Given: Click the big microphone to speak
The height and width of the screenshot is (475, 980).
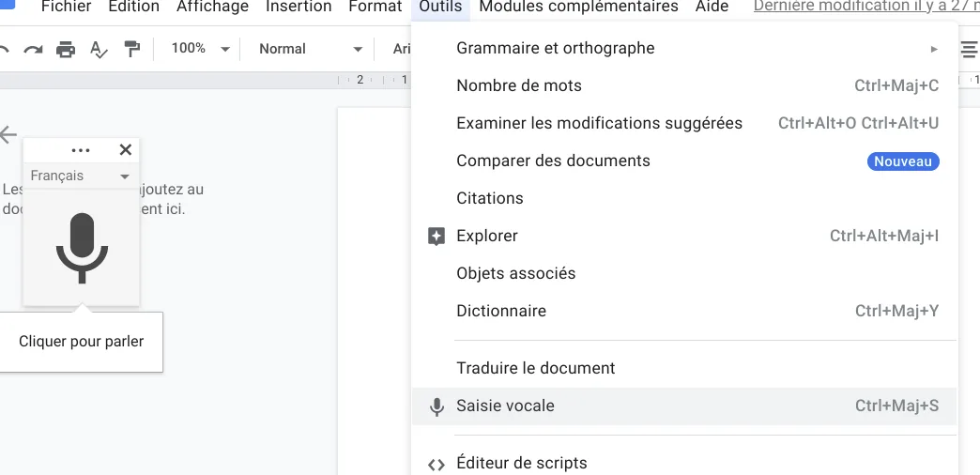Looking at the screenshot, I should coord(82,248).
